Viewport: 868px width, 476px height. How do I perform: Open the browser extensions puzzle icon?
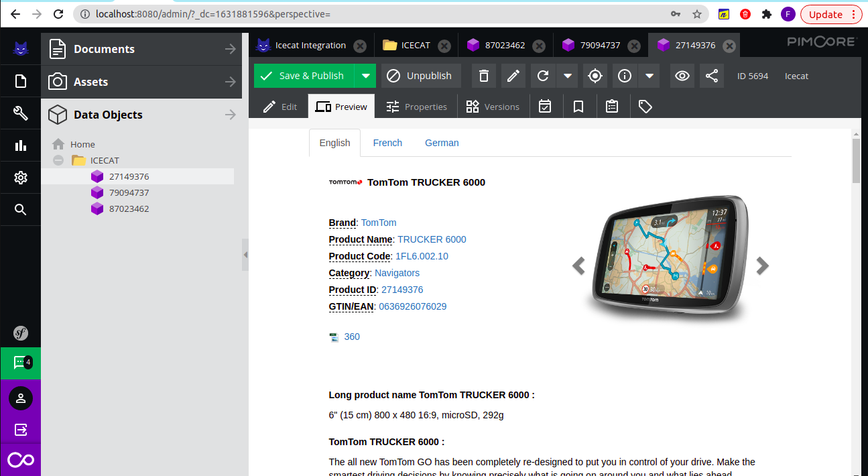(x=767, y=14)
